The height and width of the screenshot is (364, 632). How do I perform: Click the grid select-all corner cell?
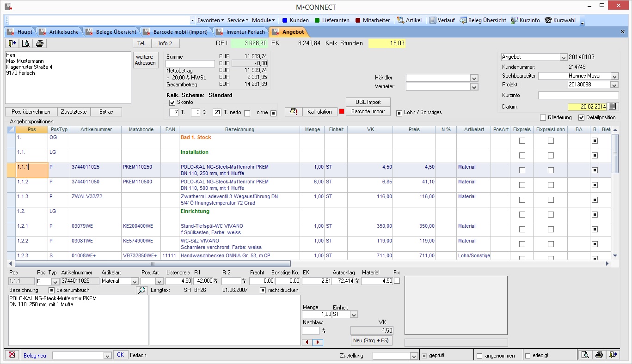point(11,129)
